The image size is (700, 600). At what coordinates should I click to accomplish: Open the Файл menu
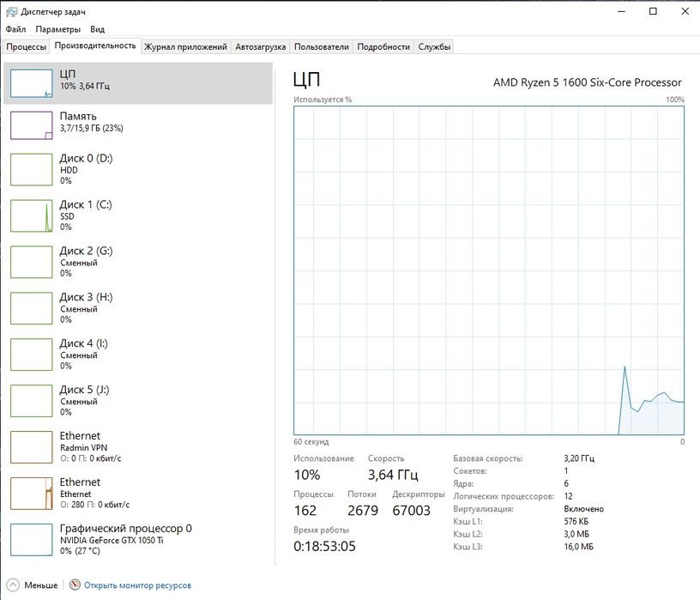click(x=15, y=29)
